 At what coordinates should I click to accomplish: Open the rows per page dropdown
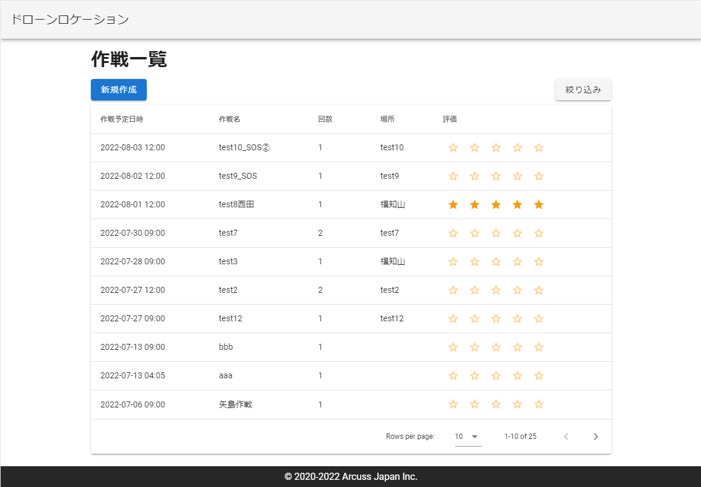[x=467, y=436]
